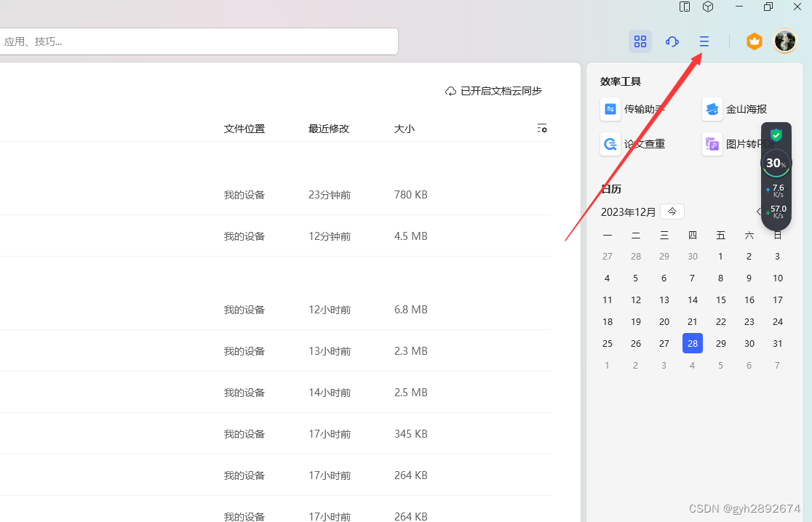This screenshot has height=522, width=812.
Task: Open the apps grid panel
Action: (640, 41)
